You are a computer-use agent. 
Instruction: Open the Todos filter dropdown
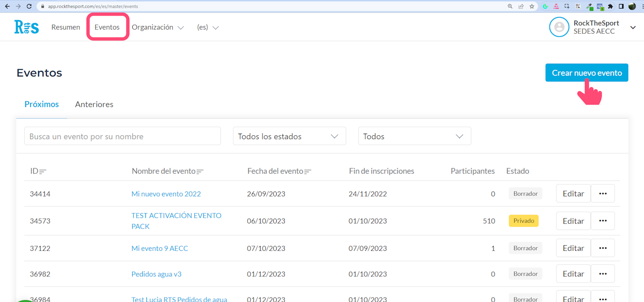click(415, 136)
